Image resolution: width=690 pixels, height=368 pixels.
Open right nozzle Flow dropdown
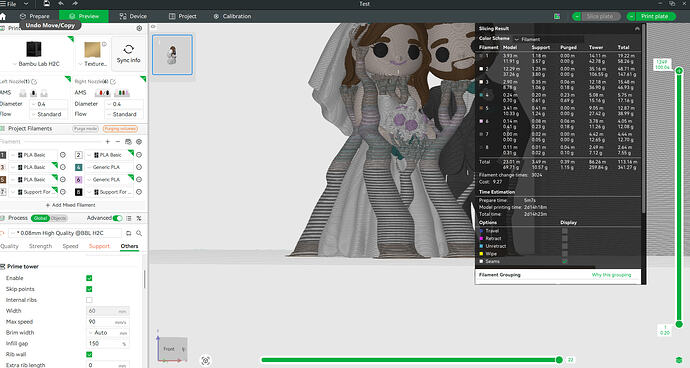coord(124,114)
